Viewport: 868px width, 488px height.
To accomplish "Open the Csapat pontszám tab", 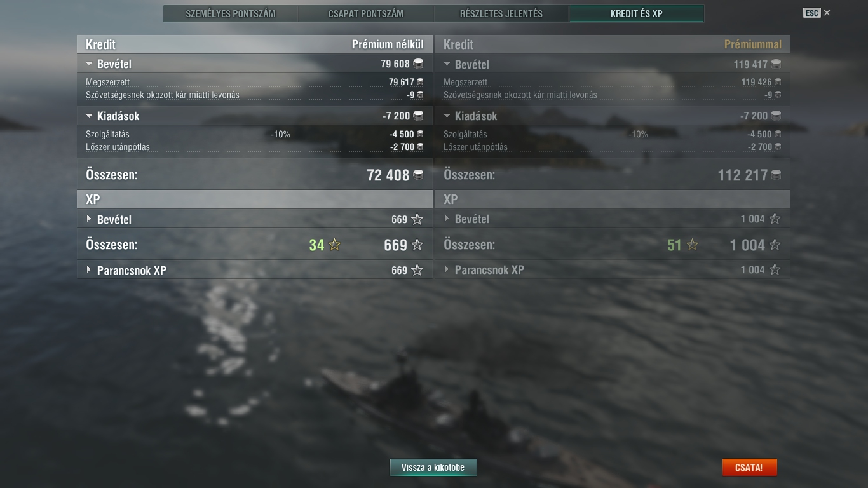I will point(366,13).
